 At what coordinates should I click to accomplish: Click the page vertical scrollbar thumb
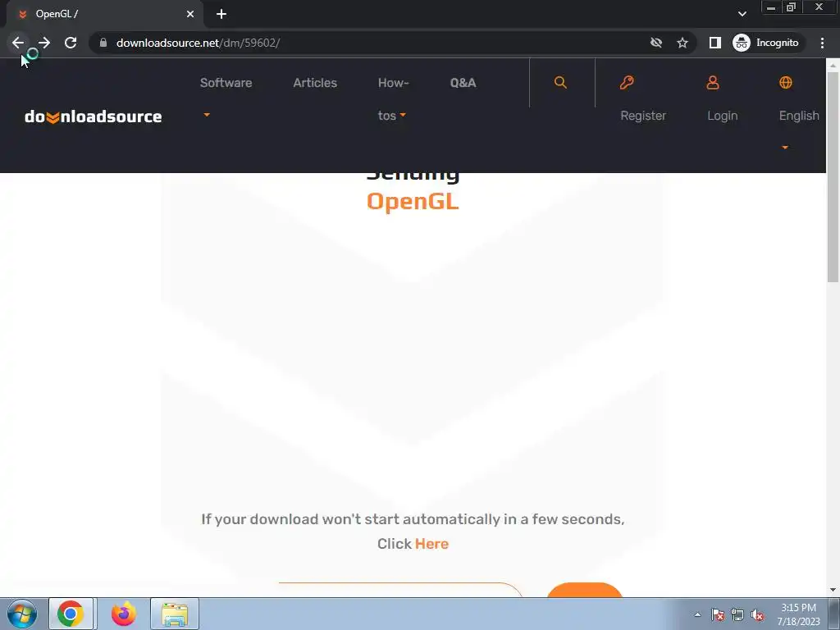[833, 177]
